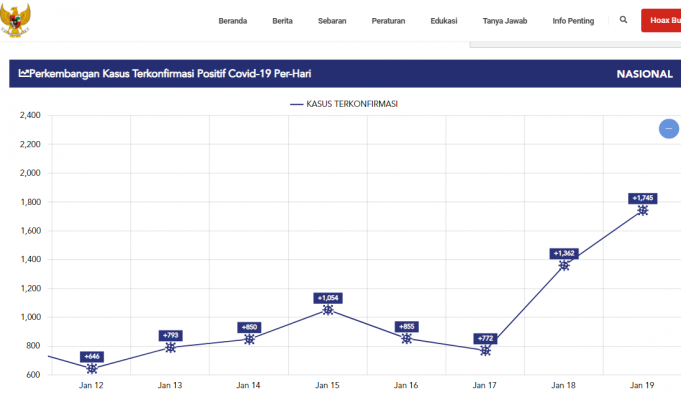Click the Jan 19 virus data marker
Image resolution: width=681 pixels, height=400 pixels.
[642, 210]
